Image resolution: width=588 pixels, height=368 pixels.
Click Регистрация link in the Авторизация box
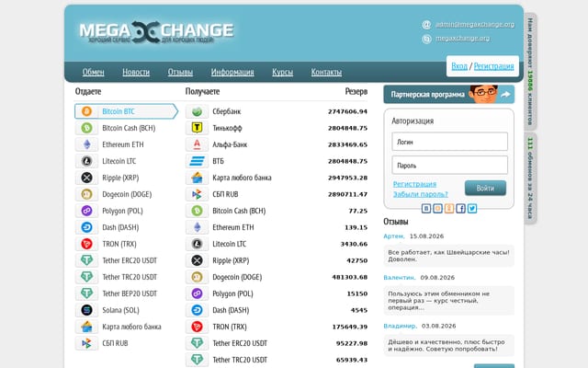coord(414,184)
